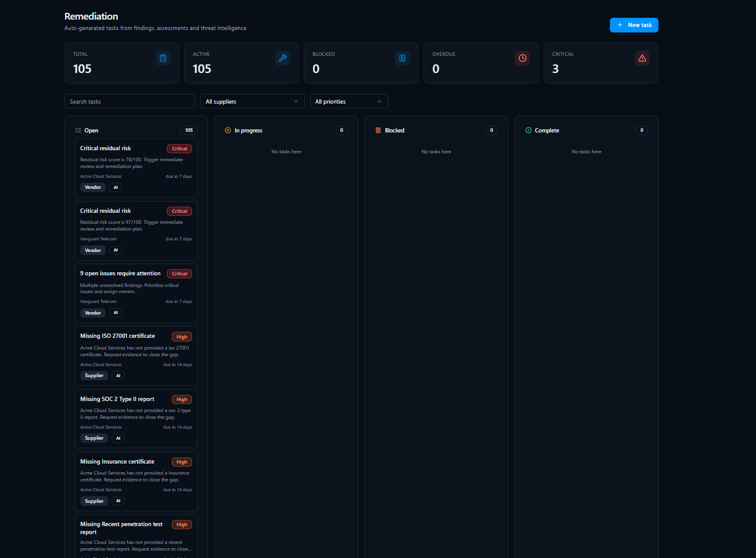Open the 97/100 Critical residual risk card
The width and height of the screenshot is (756, 558).
pos(136,231)
